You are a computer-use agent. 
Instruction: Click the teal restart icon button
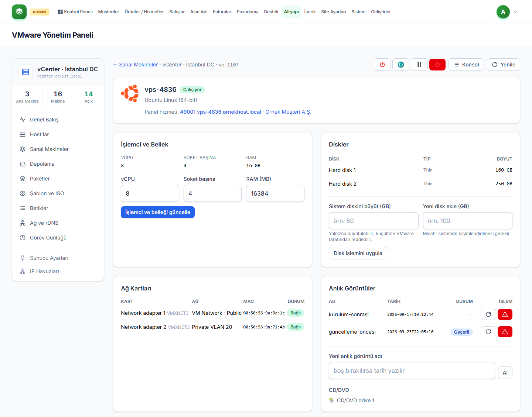401,65
